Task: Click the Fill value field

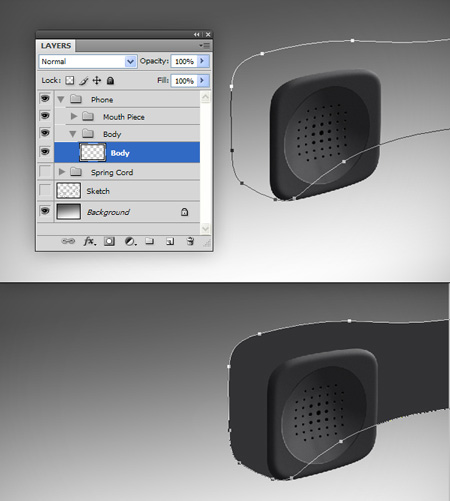Action: click(184, 81)
